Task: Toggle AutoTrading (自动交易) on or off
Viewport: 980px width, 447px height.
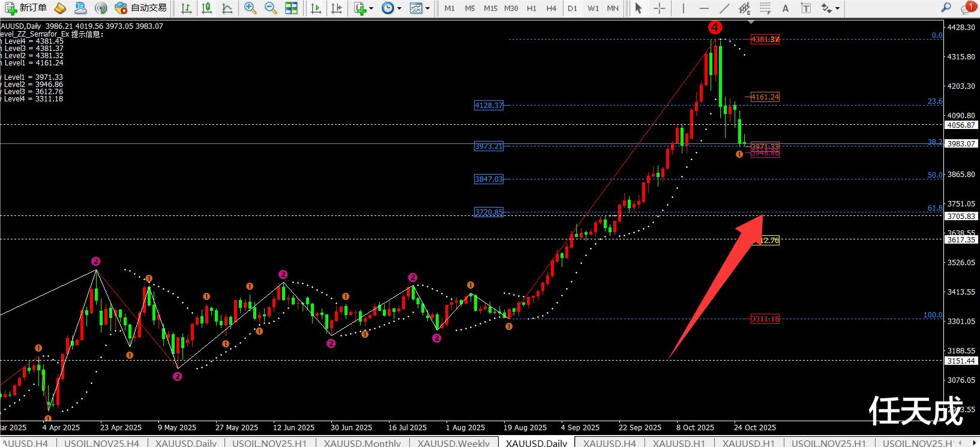Action: click(141, 8)
